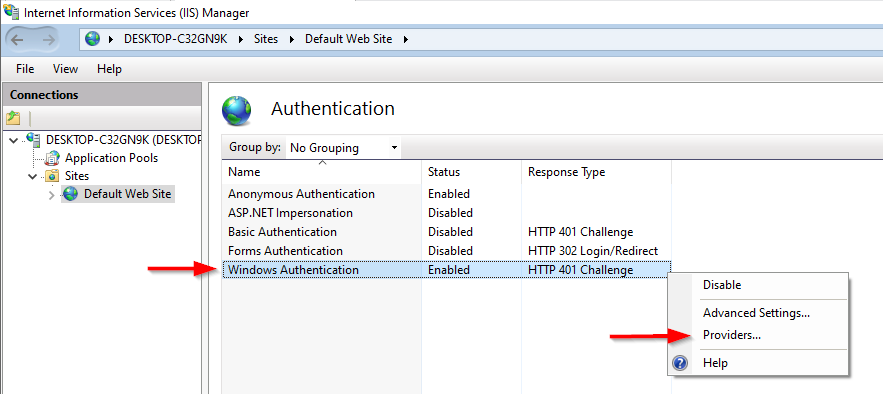The height and width of the screenshot is (394, 883).
Task: Click the Application Pools icon
Action: point(52,158)
